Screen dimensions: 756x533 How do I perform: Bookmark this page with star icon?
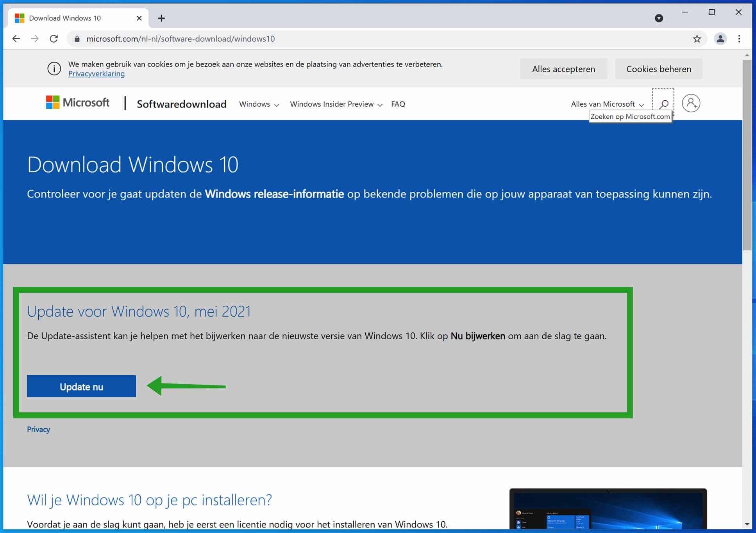697,39
